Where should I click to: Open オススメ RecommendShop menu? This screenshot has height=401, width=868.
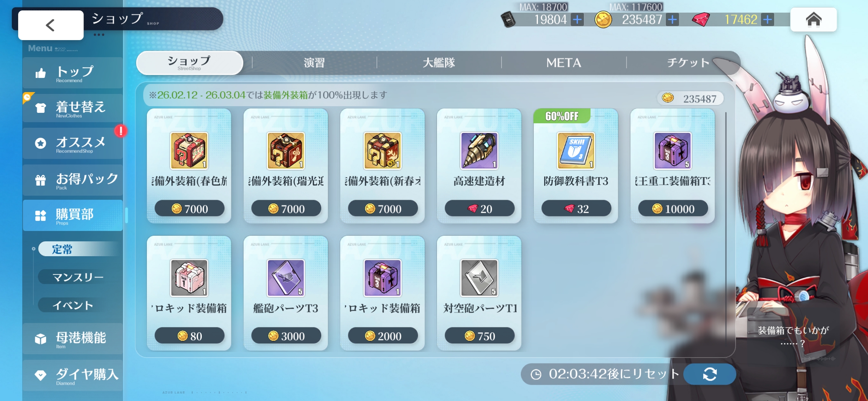[x=73, y=144]
